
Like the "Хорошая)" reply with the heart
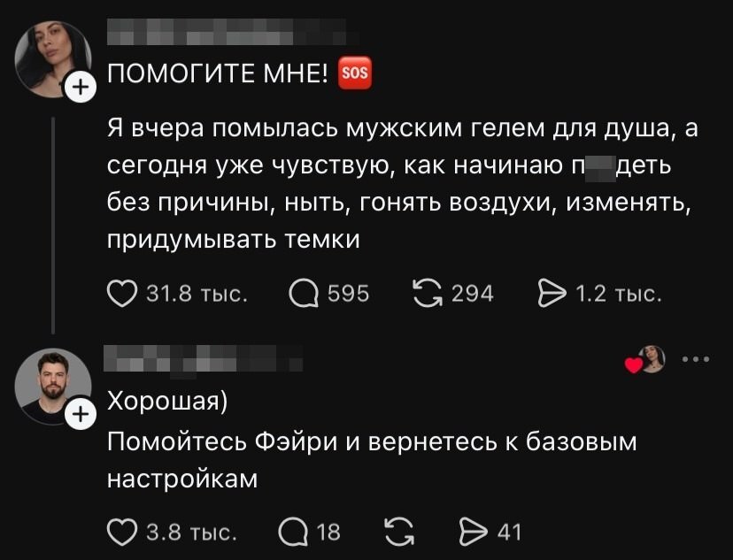click(123, 532)
